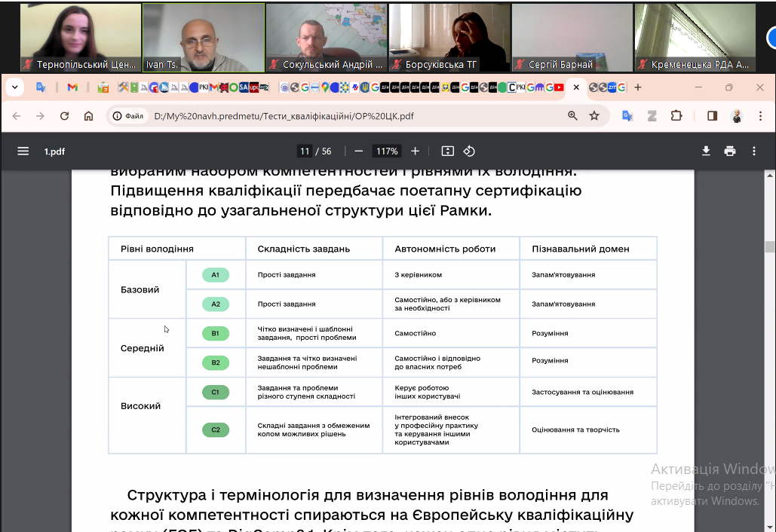Open the PDF viewer sidebar menu
This screenshot has width=776, height=532.
(x=23, y=151)
